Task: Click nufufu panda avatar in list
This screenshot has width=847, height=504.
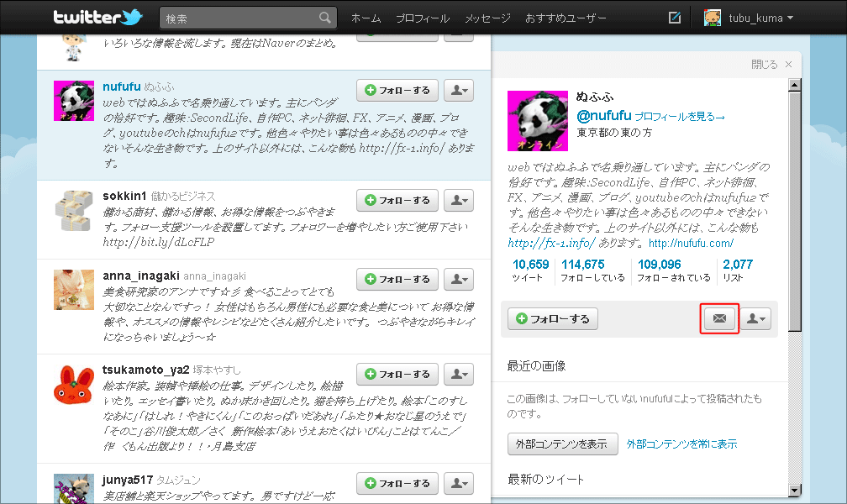Action: pos(74,101)
